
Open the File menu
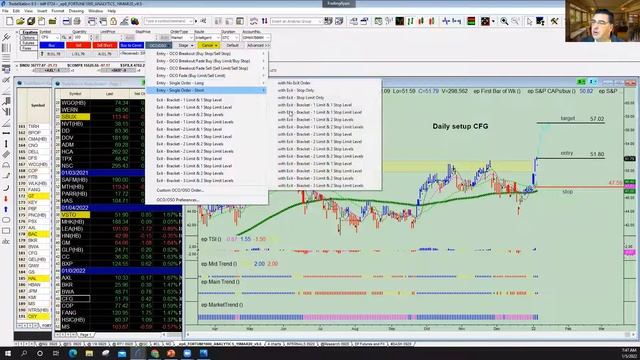[x=5, y=11]
